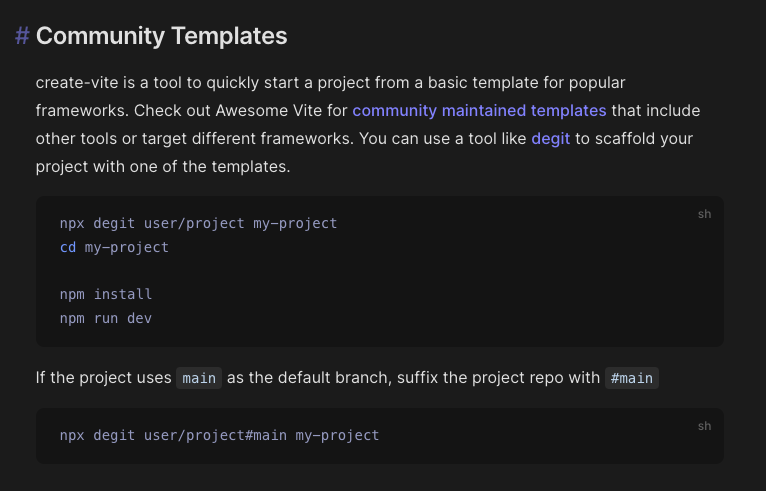Click the Community Templates heading text

pos(162,36)
